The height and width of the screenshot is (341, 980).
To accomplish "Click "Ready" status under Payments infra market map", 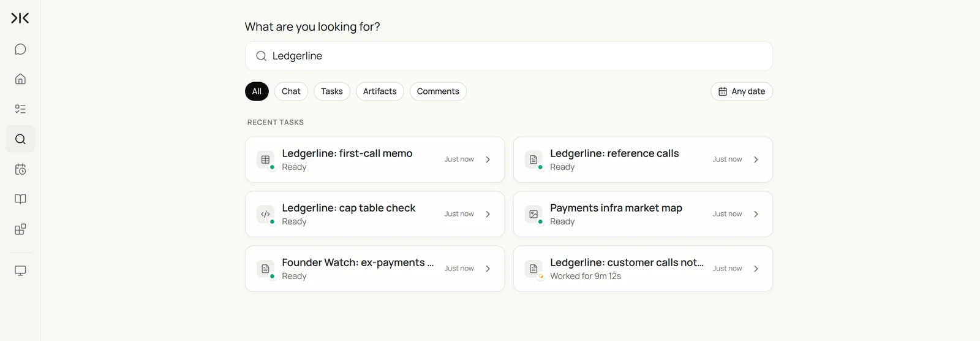I will [562, 221].
